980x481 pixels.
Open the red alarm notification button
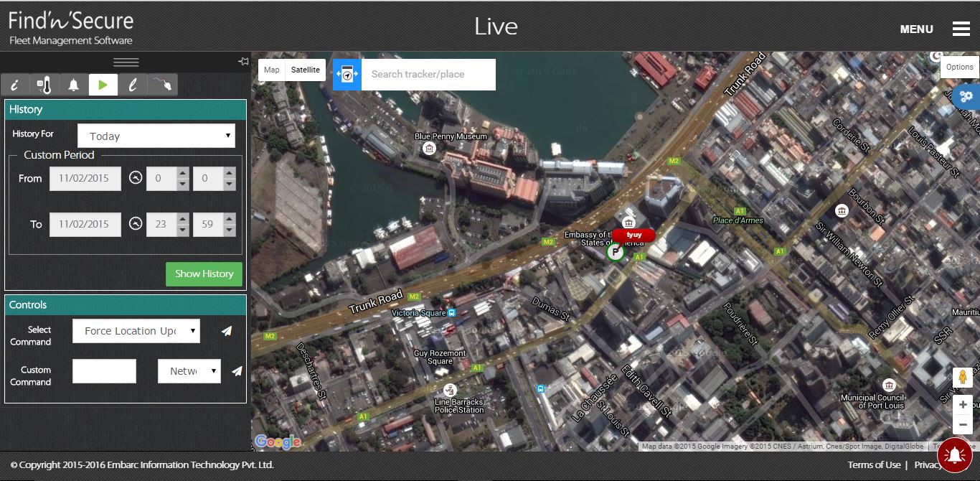pyautogui.click(x=955, y=454)
